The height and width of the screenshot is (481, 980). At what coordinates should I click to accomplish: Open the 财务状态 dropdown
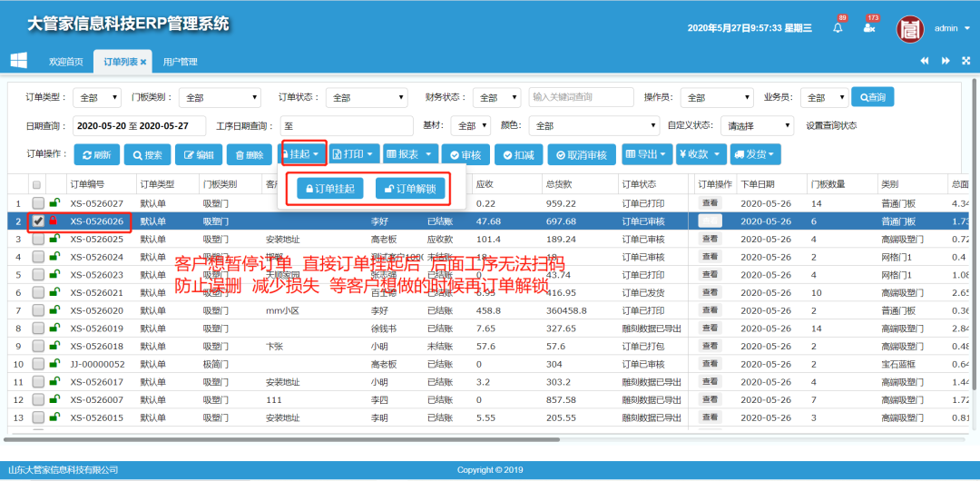496,97
